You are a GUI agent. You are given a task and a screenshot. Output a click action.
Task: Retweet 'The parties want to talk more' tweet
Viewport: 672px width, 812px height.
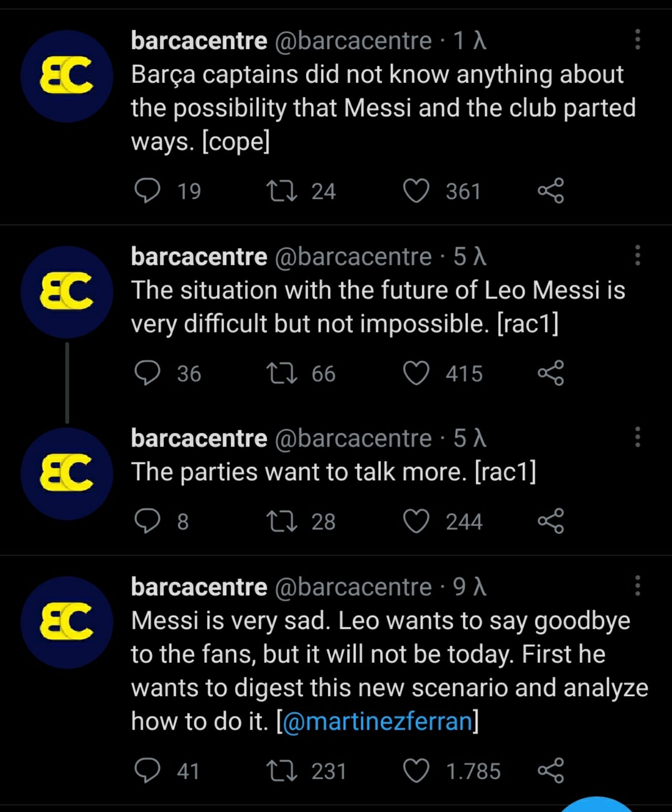coord(282,521)
